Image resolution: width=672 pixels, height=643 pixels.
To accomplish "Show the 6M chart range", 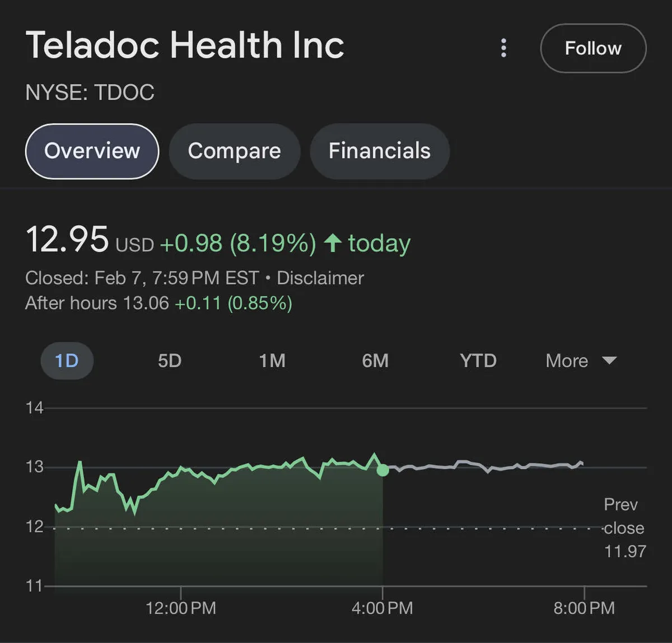I will (375, 361).
